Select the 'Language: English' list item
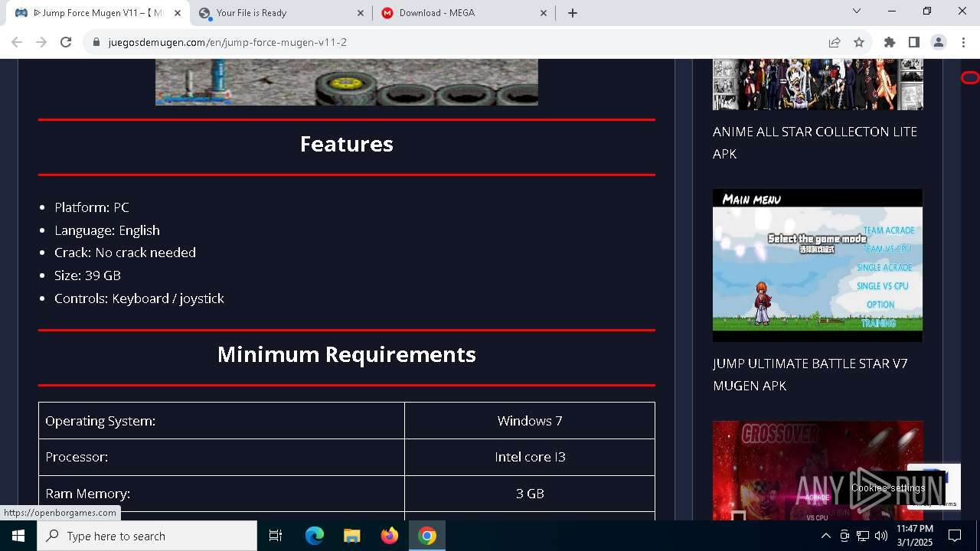 107,230
